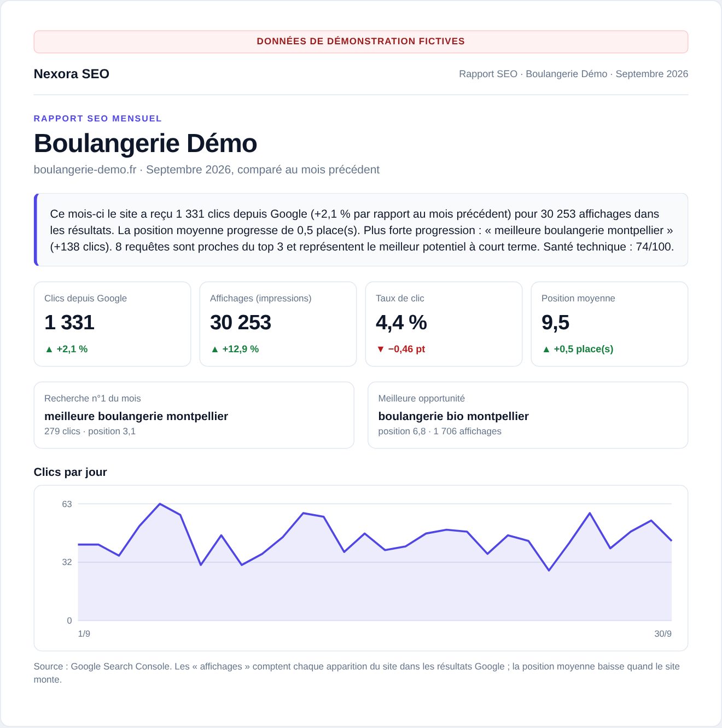Click the red down arrow beside −0,46 pt

click(x=381, y=349)
